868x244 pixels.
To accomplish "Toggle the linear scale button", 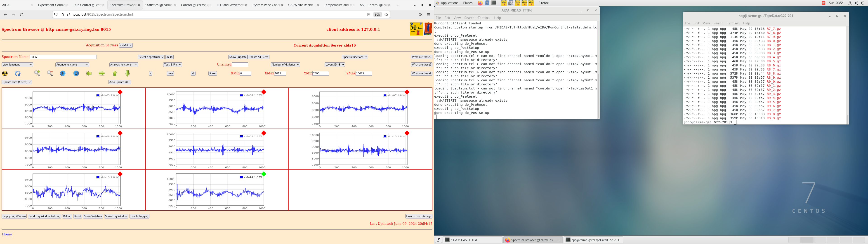I will pyautogui.click(x=213, y=73).
